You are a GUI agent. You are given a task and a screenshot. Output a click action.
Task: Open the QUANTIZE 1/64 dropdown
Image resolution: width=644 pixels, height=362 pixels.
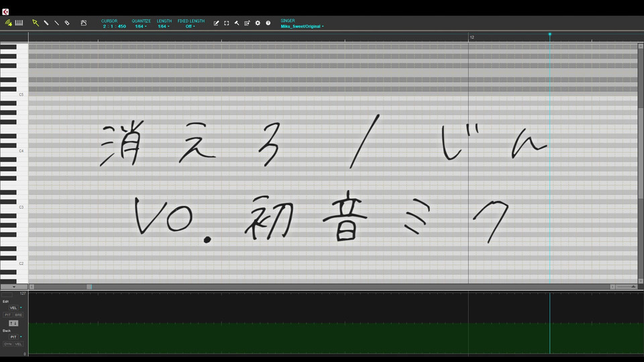141,26
